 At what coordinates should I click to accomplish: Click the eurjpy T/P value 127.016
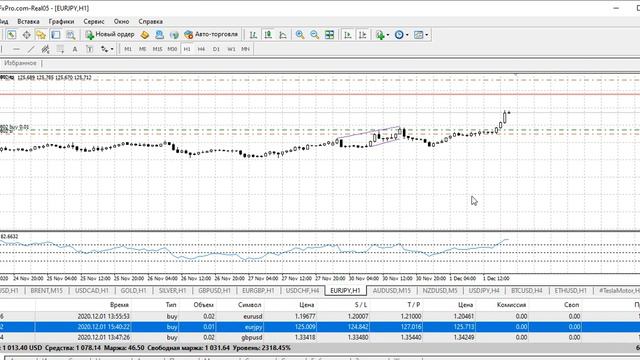[x=411, y=327]
